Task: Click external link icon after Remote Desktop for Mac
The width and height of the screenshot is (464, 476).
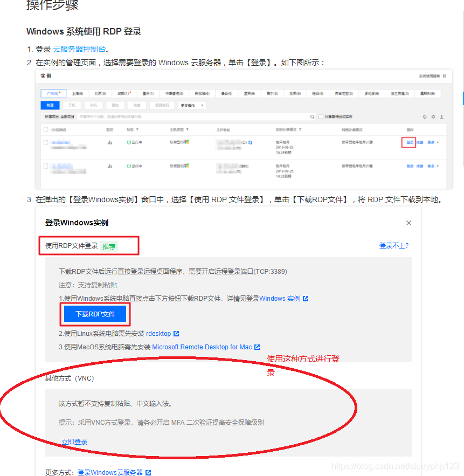Action: coord(257,347)
